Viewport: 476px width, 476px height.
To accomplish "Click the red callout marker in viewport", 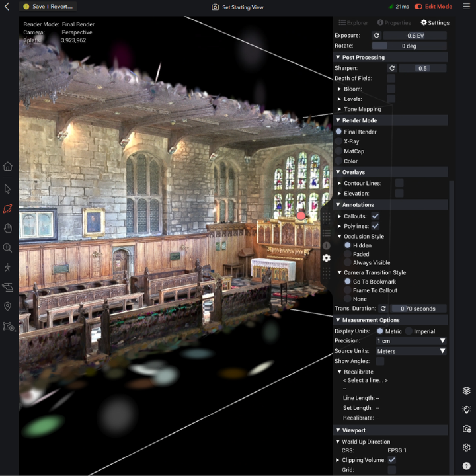I will tap(301, 216).
